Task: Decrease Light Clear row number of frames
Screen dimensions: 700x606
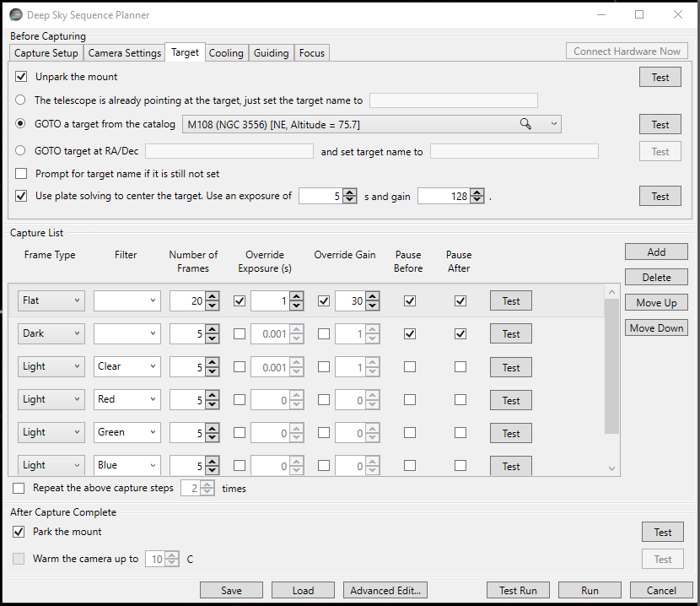Action: pyautogui.click(x=213, y=371)
